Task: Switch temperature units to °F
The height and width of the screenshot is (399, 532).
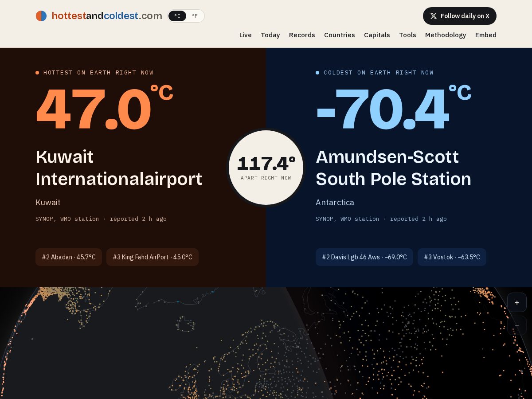Action: pyautogui.click(x=195, y=16)
